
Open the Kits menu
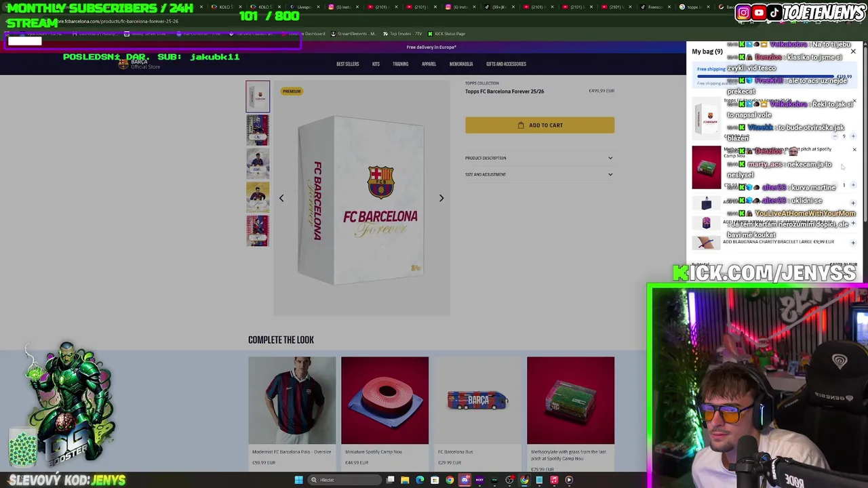376,64
